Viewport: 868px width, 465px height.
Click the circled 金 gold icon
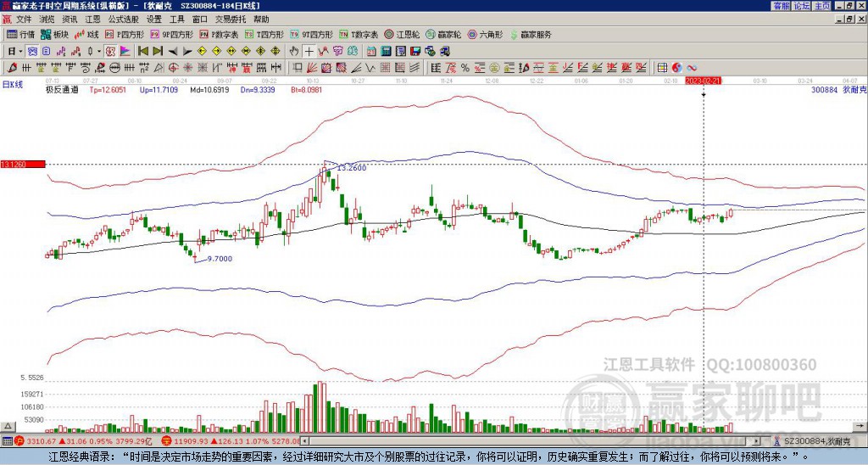coord(494,68)
